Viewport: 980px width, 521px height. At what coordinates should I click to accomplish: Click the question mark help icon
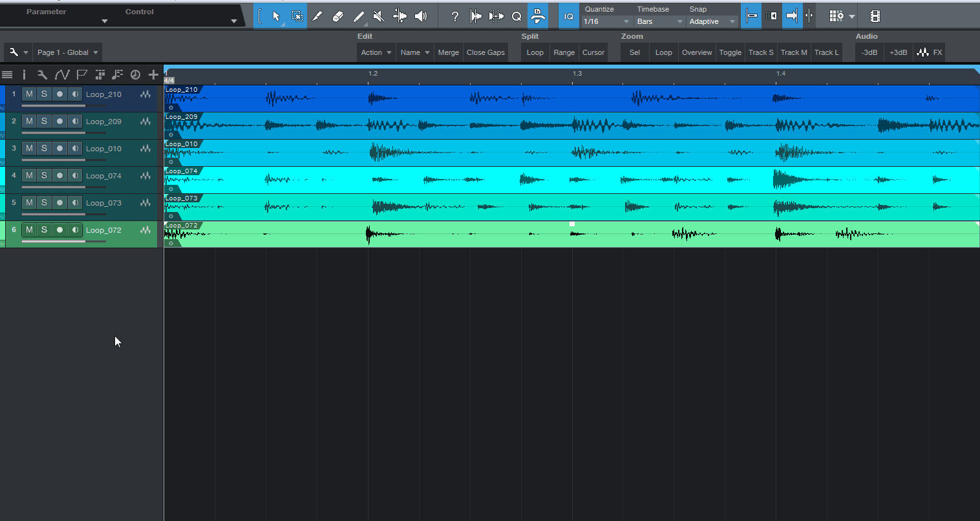(x=455, y=16)
